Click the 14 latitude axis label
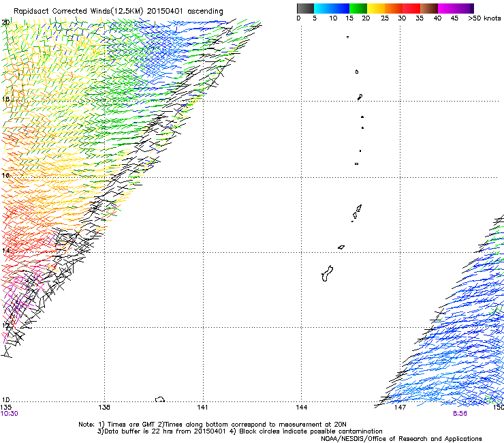 [5, 250]
